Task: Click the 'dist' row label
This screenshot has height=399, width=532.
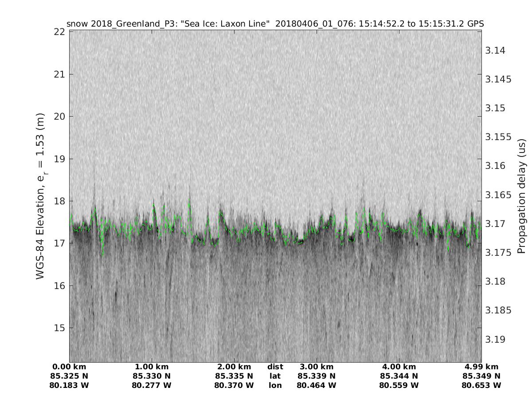Action: tap(275, 367)
